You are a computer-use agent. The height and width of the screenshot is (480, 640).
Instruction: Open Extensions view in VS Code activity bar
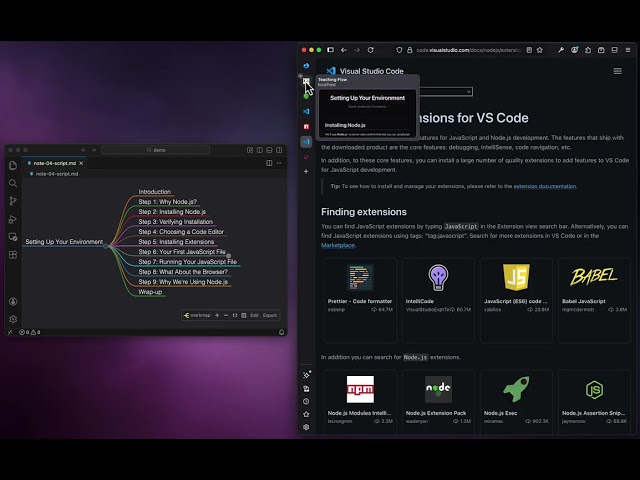tap(13, 255)
